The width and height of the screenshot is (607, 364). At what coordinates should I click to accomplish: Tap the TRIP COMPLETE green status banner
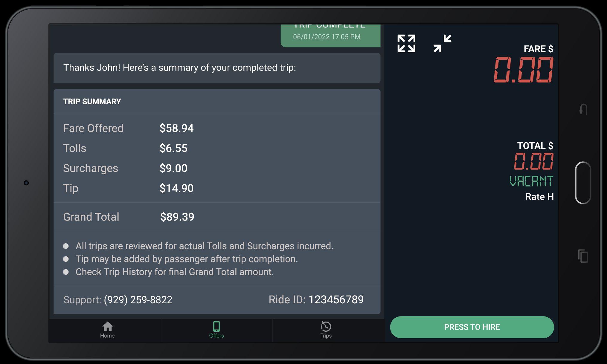click(x=330, y=35)
